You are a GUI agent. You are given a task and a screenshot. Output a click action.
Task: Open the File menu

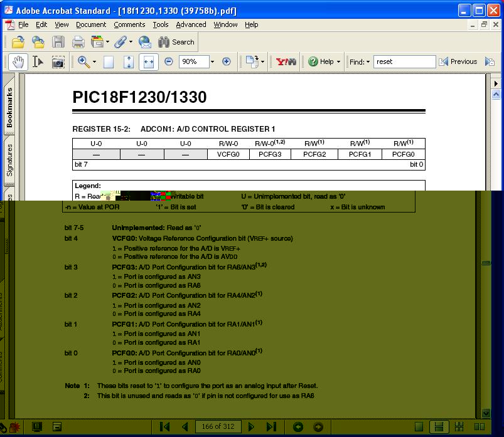point(23,24)
